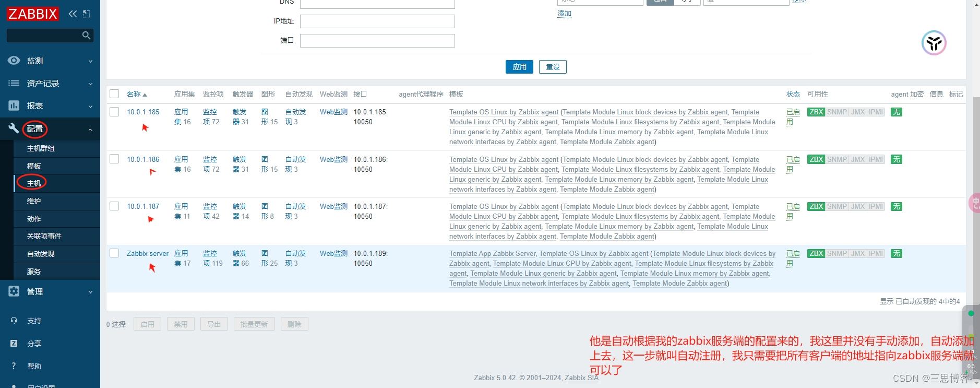Click the chart icon for 报表
The image size is (980, 388).
tap(14, 105)
